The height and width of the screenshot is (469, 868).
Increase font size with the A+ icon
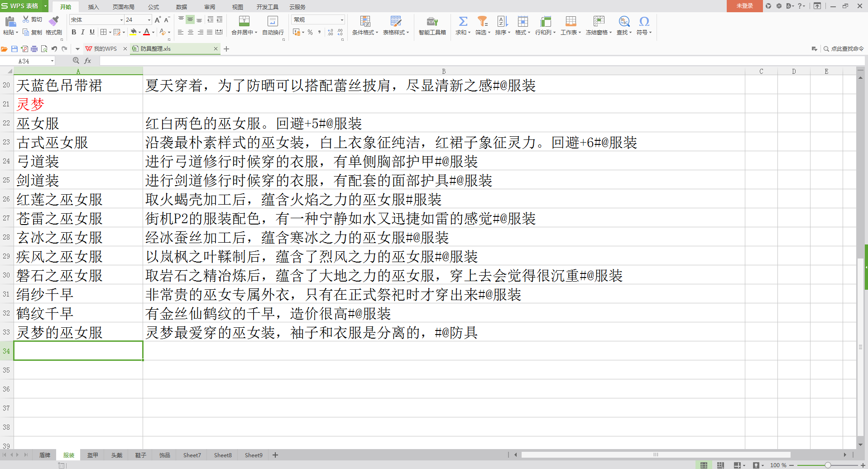pyautogui.click(x=158, y=19)
